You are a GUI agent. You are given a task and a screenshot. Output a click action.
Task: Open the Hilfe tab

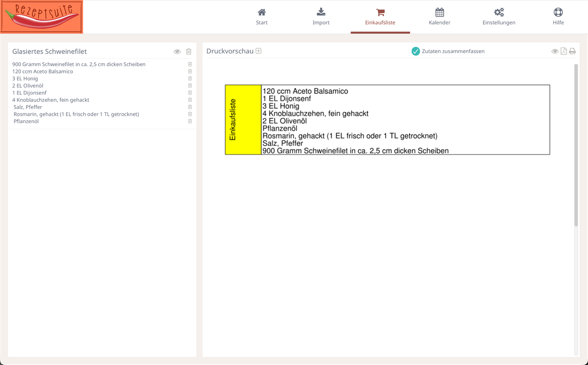coord(558,17)
